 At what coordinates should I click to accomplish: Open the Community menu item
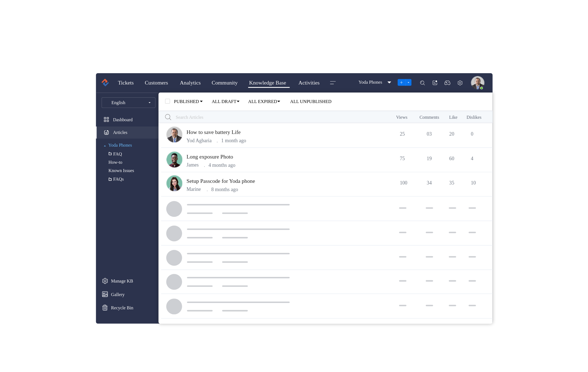[x=224, y=83]
